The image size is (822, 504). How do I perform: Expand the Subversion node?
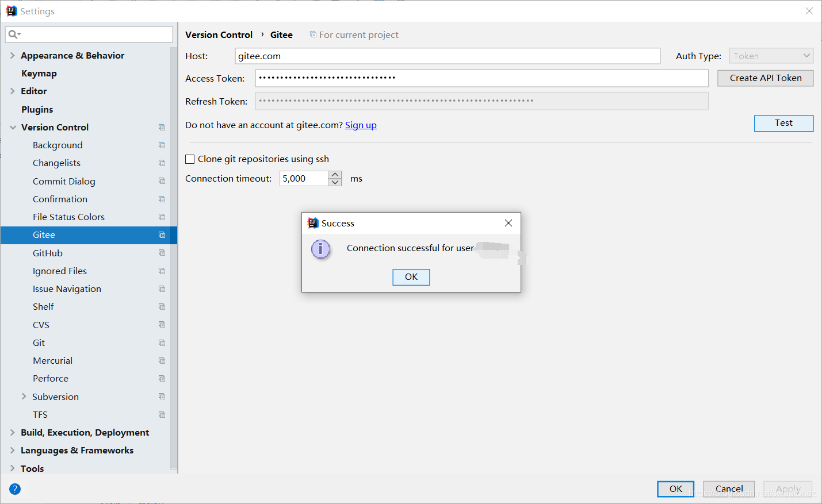24,397
